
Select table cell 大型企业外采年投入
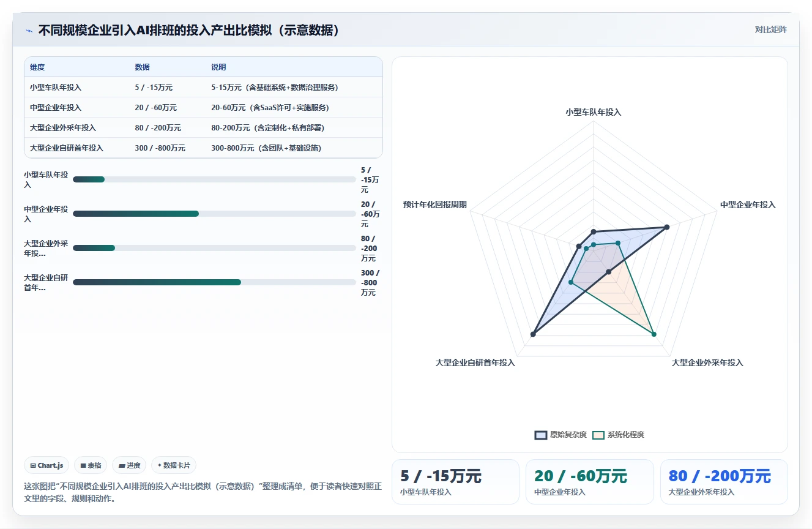[63, 128]
